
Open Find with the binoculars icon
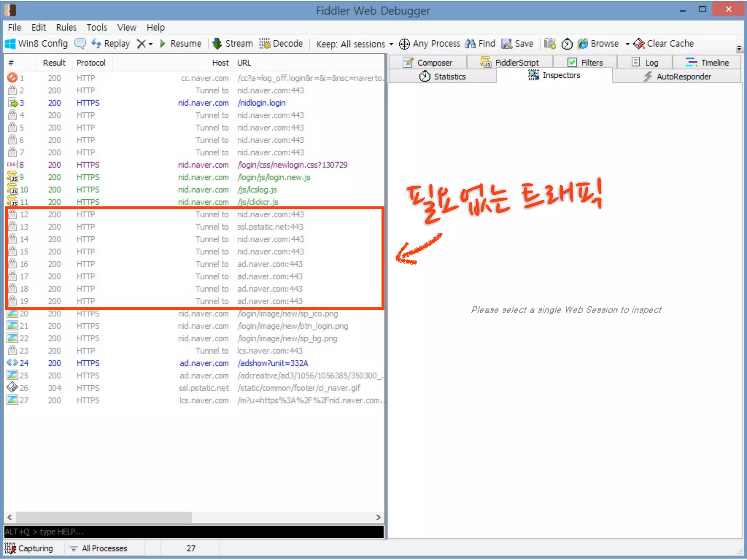470,44
